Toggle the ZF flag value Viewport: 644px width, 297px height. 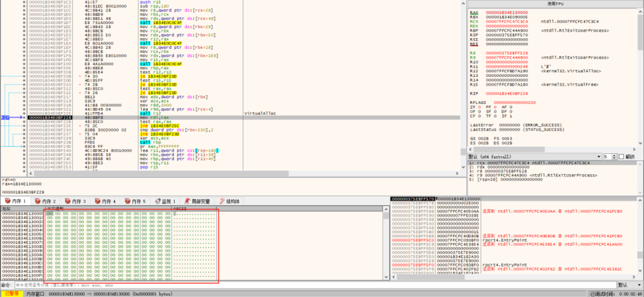coord(478,106)
